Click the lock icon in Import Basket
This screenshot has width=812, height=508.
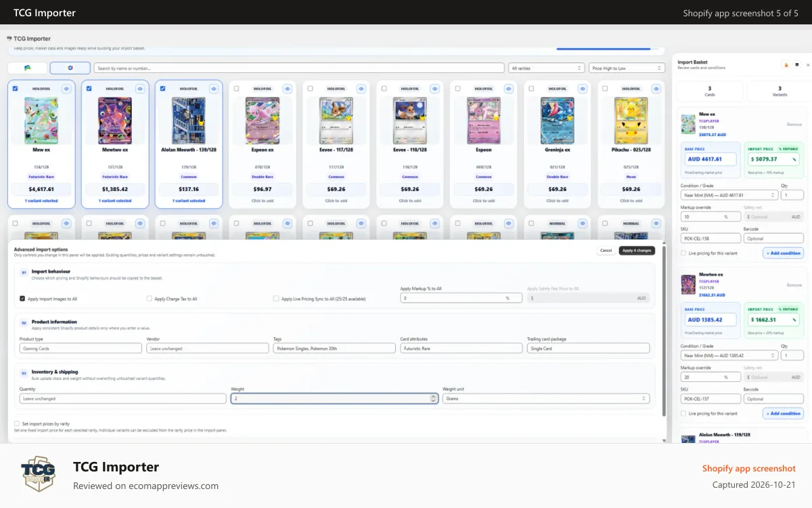point(786,65)
